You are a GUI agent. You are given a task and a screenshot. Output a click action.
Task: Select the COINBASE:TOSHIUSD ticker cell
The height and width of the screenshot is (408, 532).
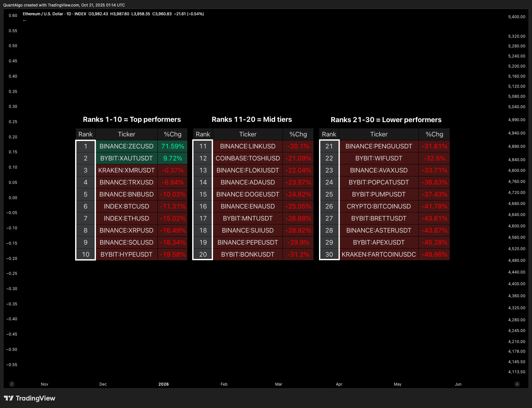click(248, 158)
